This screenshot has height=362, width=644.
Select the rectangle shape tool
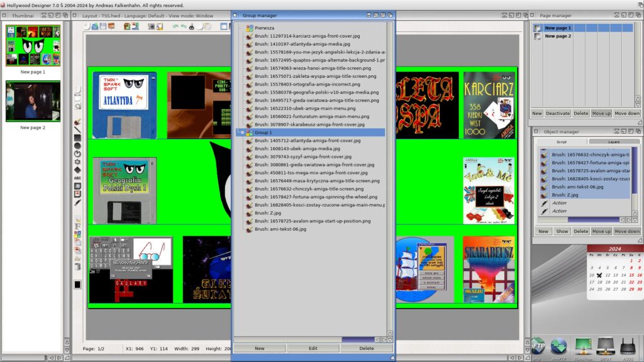[x=77, y=138]
